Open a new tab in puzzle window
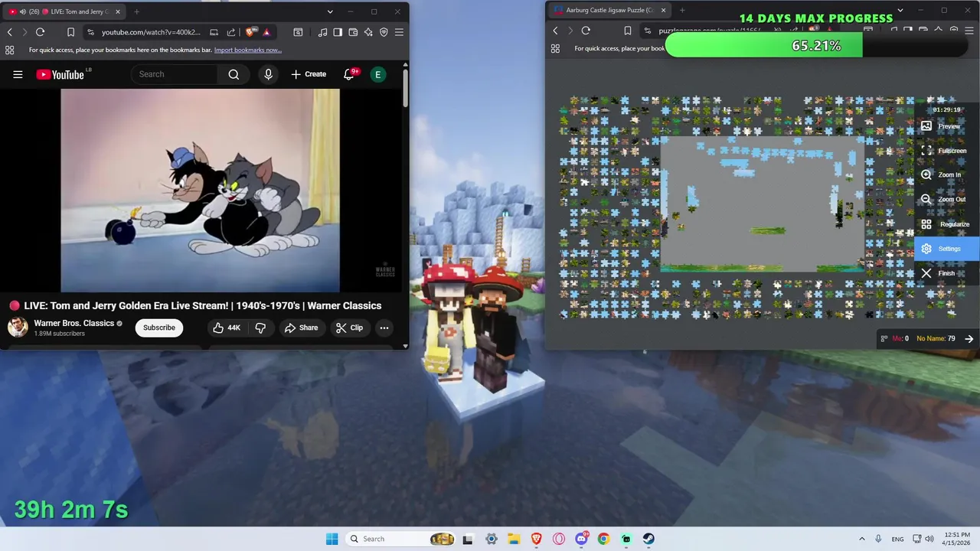The height and width of the screenshot is (551, 980). (x=682, y=11)
